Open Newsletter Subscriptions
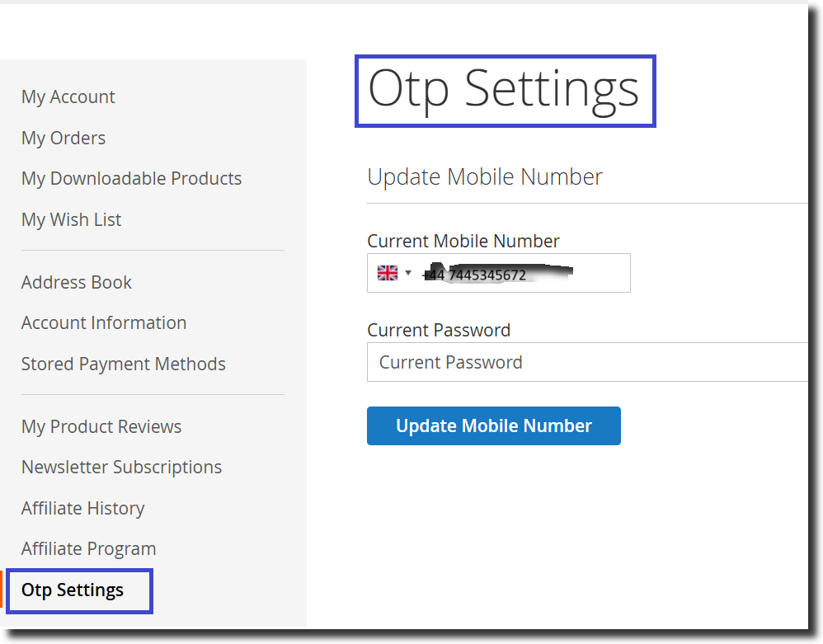The width and height of the screenshot is (823, 644). point(121,467)
